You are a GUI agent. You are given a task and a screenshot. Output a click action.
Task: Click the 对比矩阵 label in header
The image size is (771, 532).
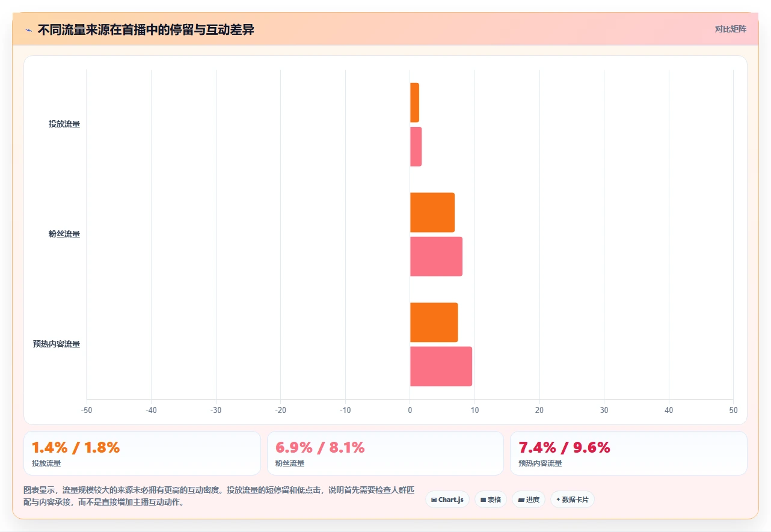tap(730, 29)
